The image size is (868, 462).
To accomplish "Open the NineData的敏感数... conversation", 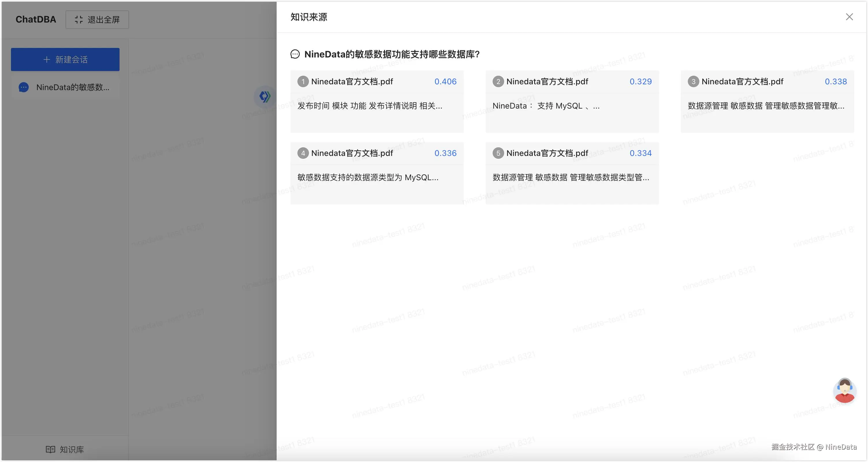I will pos(72,87).
